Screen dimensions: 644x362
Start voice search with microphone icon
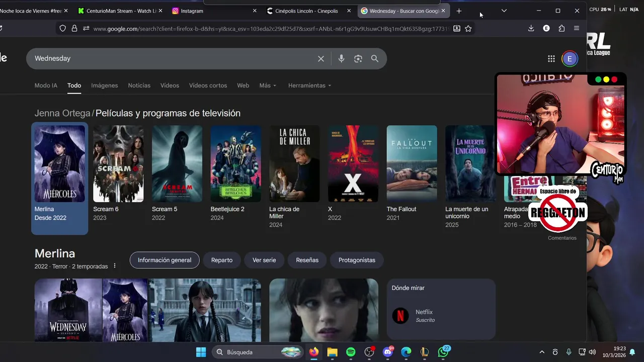[341, 59]
